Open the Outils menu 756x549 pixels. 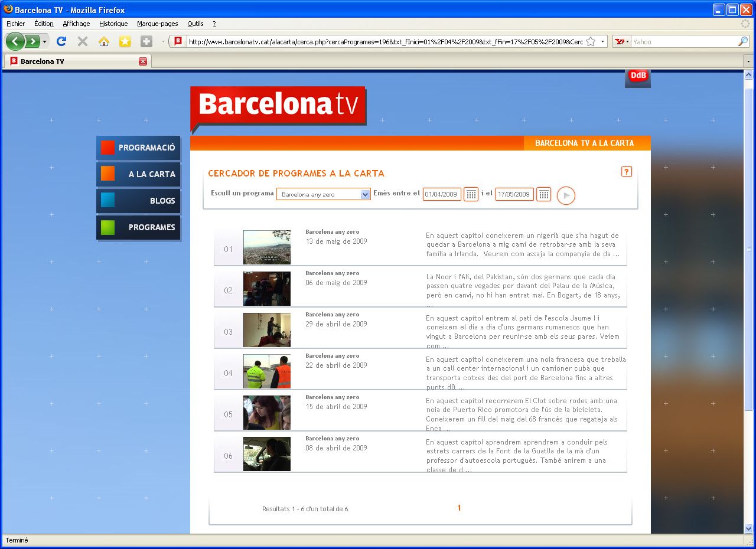click(x=195, y=24)
